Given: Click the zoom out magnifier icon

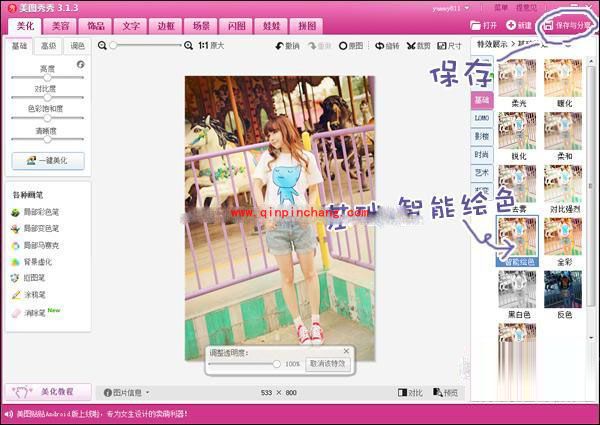Looking at the screenshot, I should [x=113, y=46].
